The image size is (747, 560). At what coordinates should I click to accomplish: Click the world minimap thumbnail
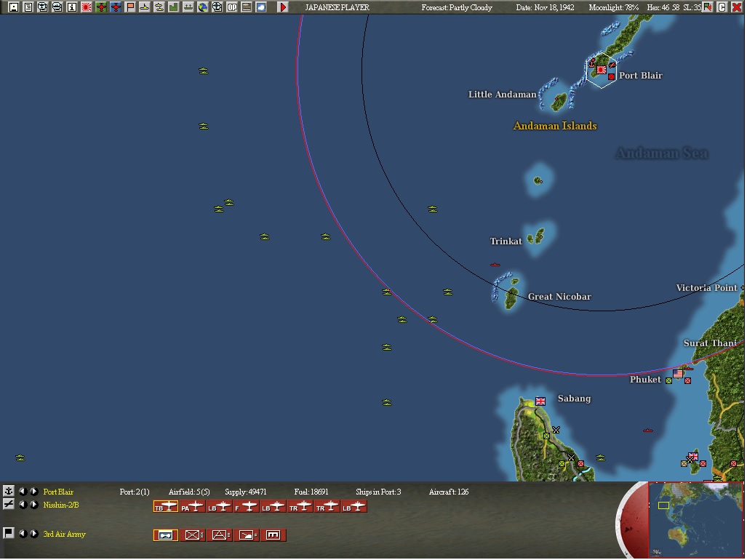[x=696, y=519]
